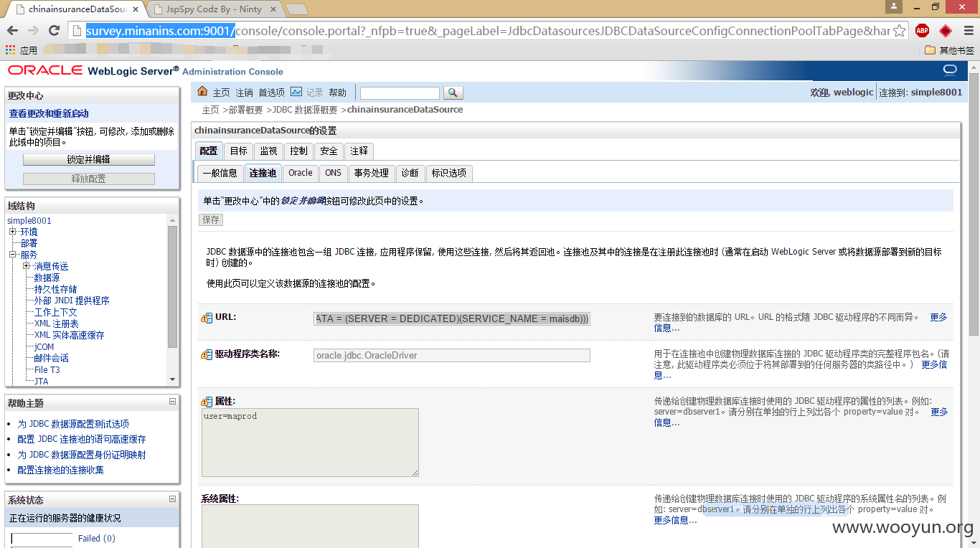Open the 事务处理 sub-tab

coord(372,173)
